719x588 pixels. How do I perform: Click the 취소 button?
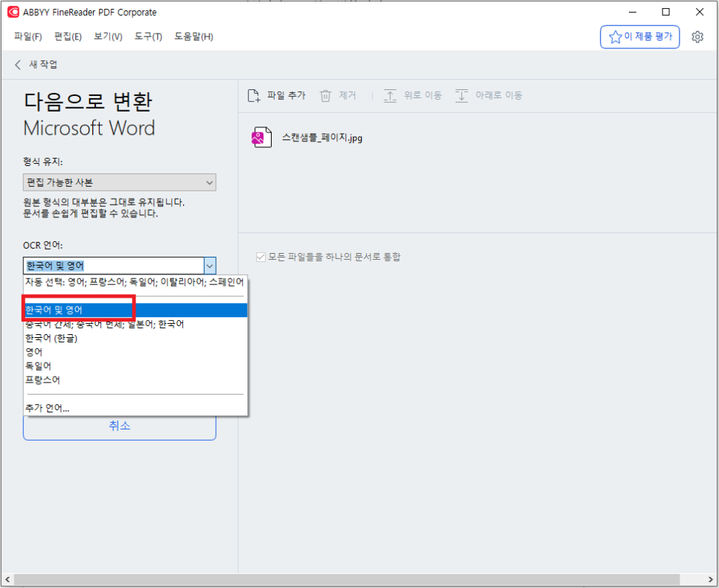pos(119,427)
